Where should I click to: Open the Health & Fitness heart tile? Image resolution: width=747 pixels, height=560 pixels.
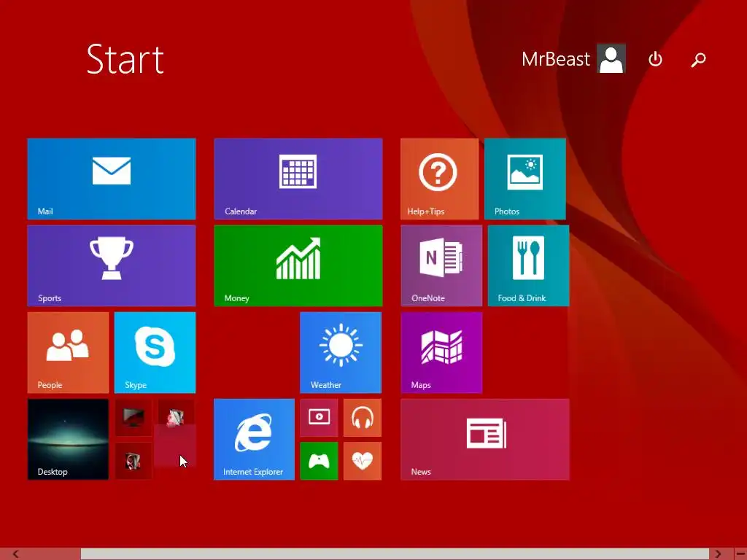[363, 461]
